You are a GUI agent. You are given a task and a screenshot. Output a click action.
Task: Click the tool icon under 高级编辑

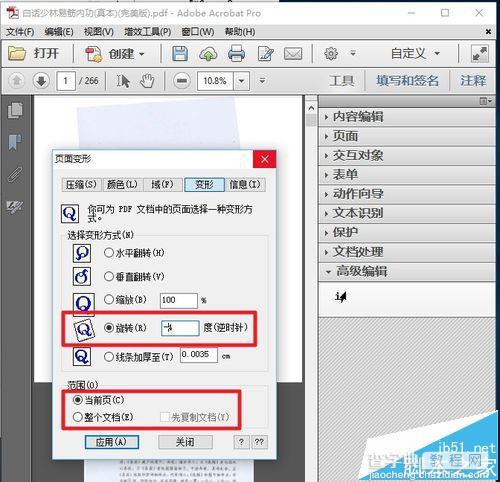(x=341, y=296)
